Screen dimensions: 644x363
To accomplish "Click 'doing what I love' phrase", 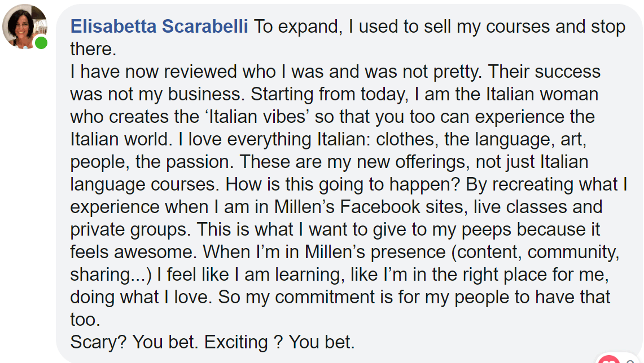I will tap(139, 298).
